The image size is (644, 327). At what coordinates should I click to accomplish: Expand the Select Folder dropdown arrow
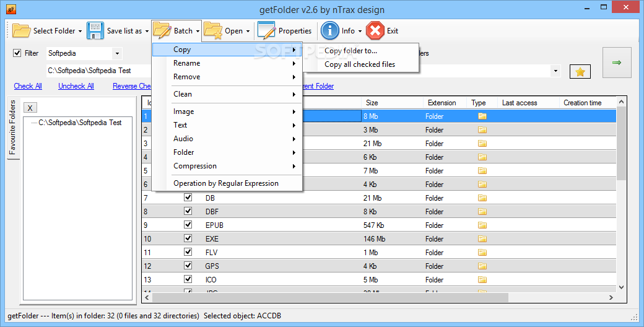(x=80, y=31)
